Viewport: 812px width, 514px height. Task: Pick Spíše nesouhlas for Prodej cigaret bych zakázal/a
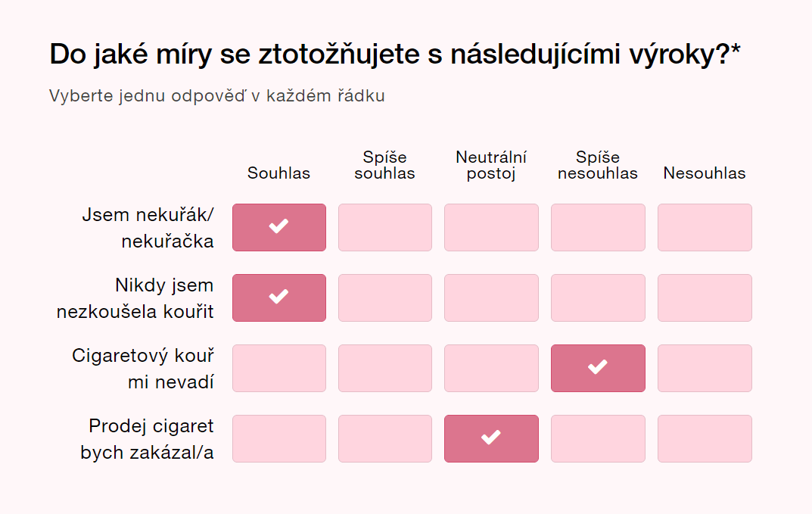pyautogui.click(x=598, y=438)
